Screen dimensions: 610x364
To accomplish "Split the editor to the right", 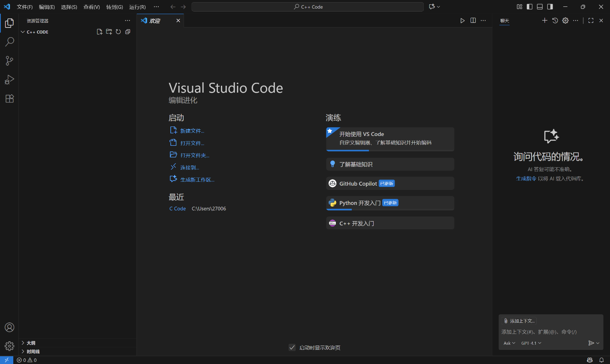I will tap(473, 21).
